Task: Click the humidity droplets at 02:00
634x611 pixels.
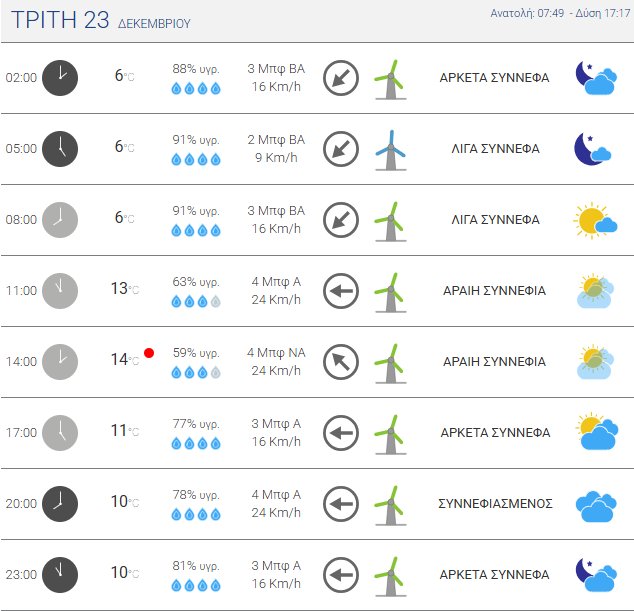Action: pyautogui.click(x=195, y=88)
